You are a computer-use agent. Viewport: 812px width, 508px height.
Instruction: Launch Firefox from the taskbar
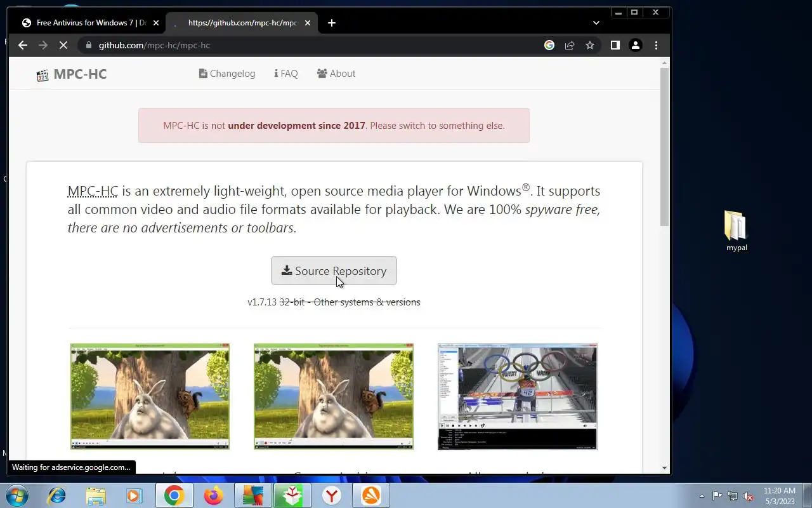tap(214, 495)
